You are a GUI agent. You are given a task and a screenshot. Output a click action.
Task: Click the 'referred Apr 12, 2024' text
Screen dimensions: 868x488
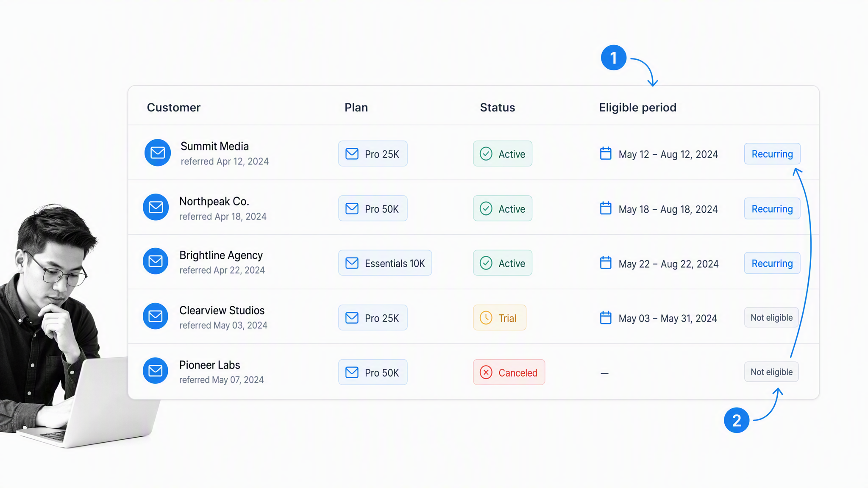pyautogui.click(x=225, y=161)
